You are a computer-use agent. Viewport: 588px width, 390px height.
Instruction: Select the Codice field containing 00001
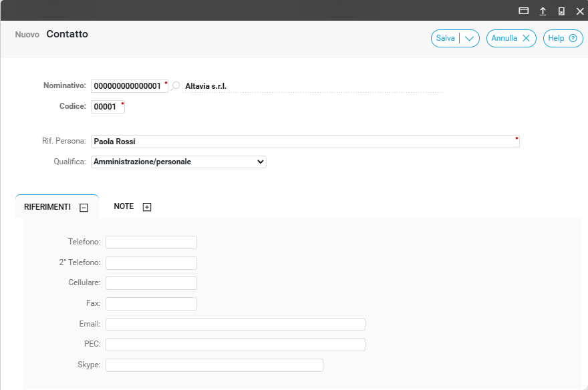[x=106, y=107]
